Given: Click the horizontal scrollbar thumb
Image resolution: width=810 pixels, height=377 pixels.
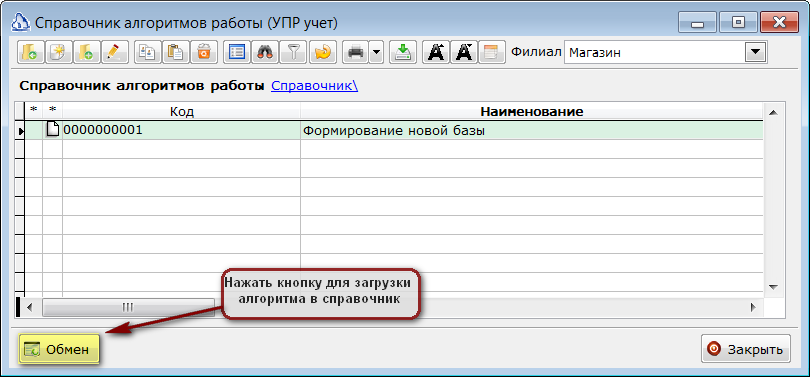Looking at the screenshot, I should click(x=128, y=307).
